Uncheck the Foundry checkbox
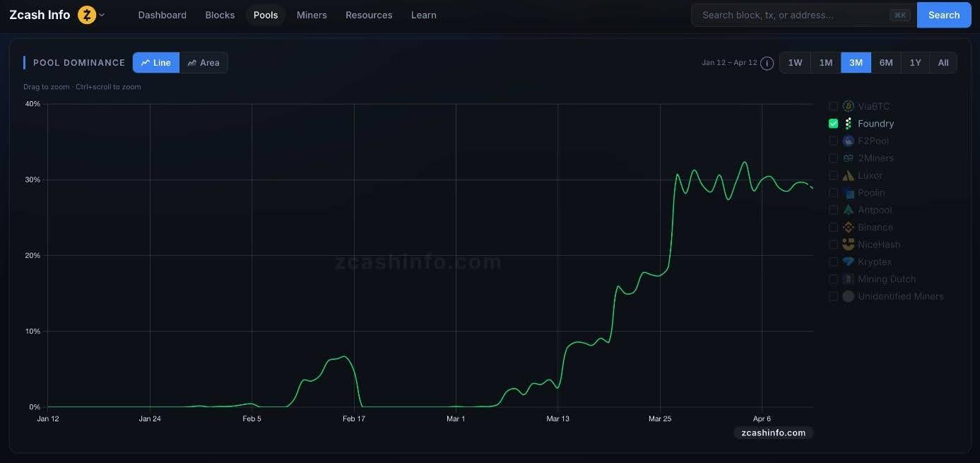Image resolution: width=980 pixels, height=463 pixels. (833, 123)
